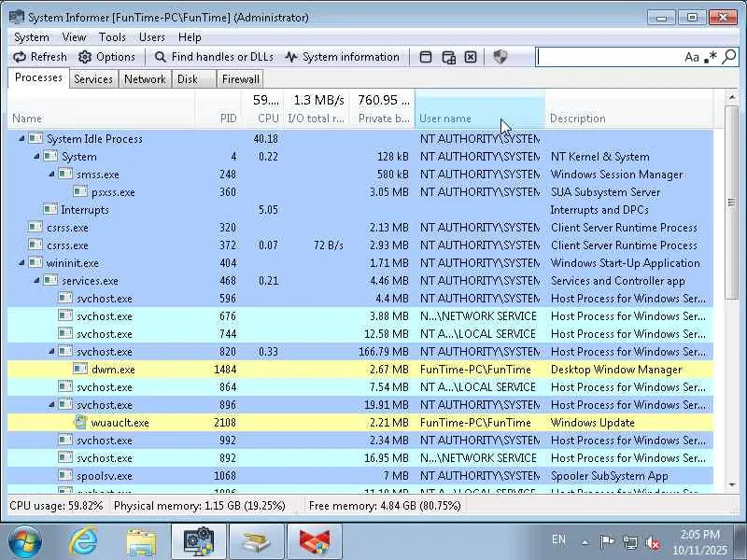Open the Help menu
This screenshot has width=747, height=560.
point(190,37)
